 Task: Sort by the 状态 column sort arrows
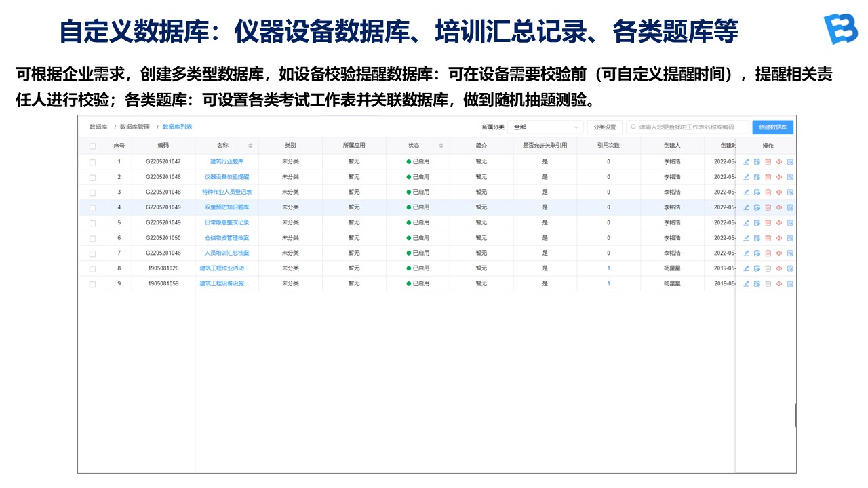click(x=441, y=146)
